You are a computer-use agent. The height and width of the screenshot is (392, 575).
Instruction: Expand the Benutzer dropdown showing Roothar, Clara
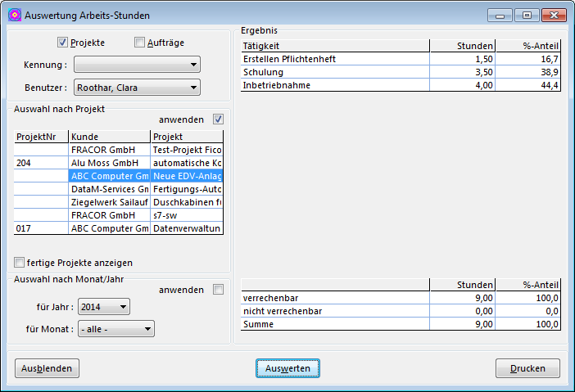click(x=137, y=87)
